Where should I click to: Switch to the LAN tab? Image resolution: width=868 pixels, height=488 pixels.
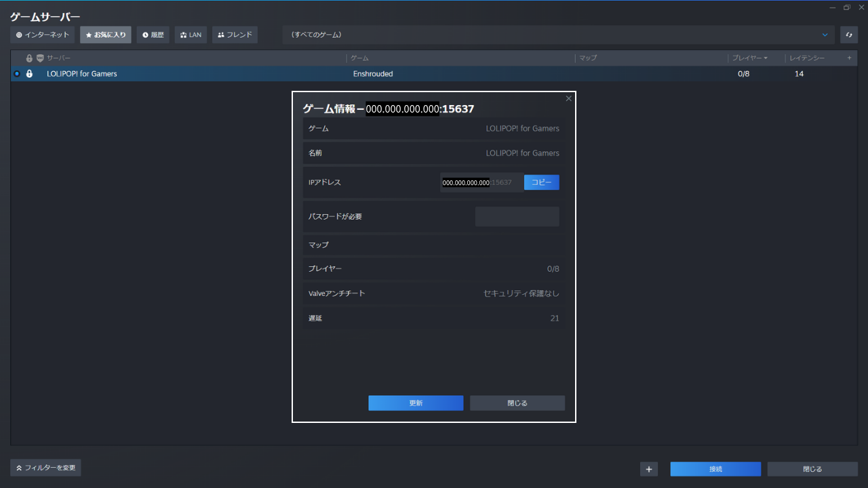[x=191, y=35]
